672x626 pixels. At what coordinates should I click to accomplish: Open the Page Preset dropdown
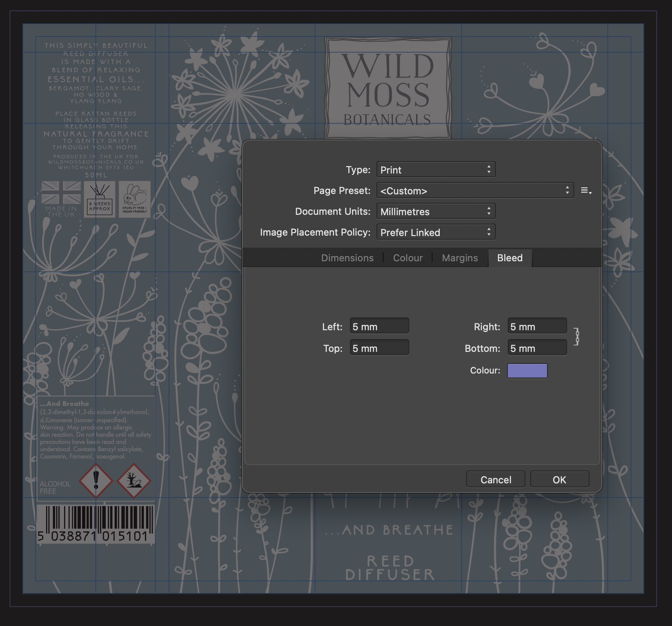pyautogui.click(x=475, y=190)
